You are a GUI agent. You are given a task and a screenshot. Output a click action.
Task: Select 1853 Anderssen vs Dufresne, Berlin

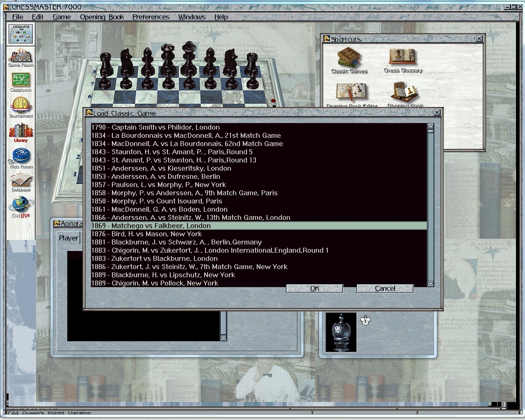coord(259,176)
